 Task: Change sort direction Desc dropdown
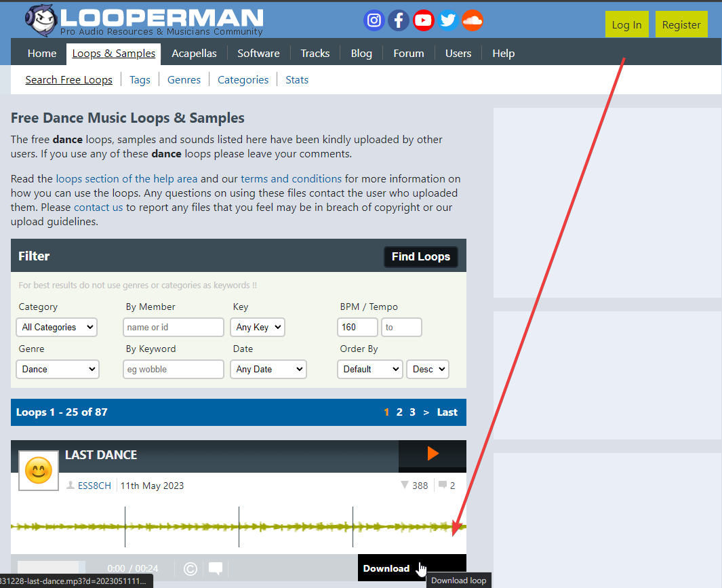pos(428,369)
